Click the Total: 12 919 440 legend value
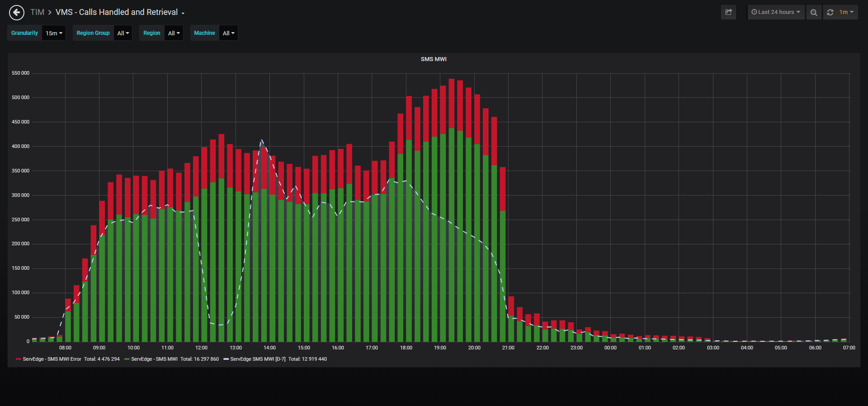 pyautogui.click(x=307, y=359)
